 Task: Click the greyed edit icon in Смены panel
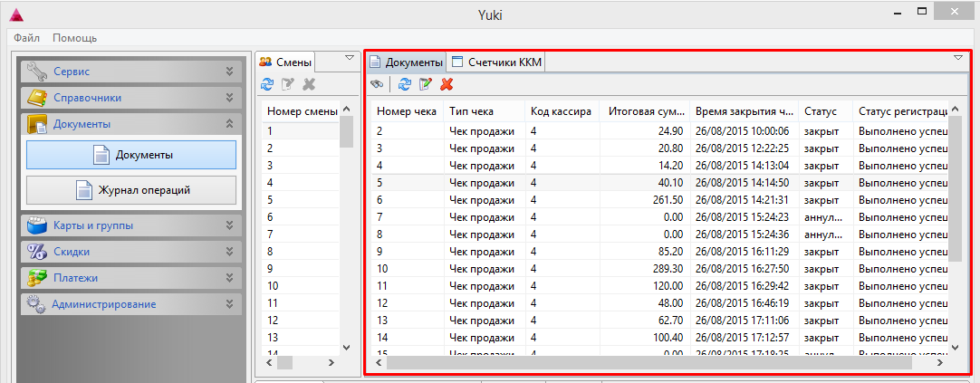[x=287, y=83]
